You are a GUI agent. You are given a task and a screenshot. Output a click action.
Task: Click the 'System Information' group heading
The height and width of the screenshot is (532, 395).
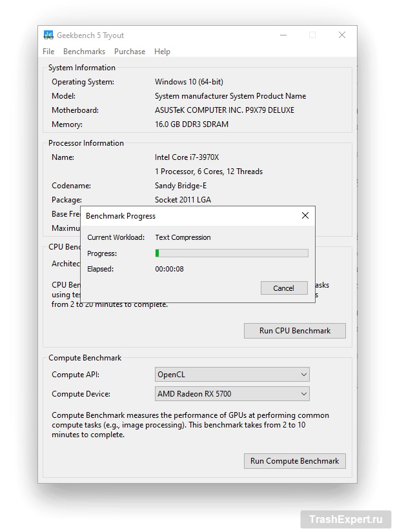pos(82,68)
